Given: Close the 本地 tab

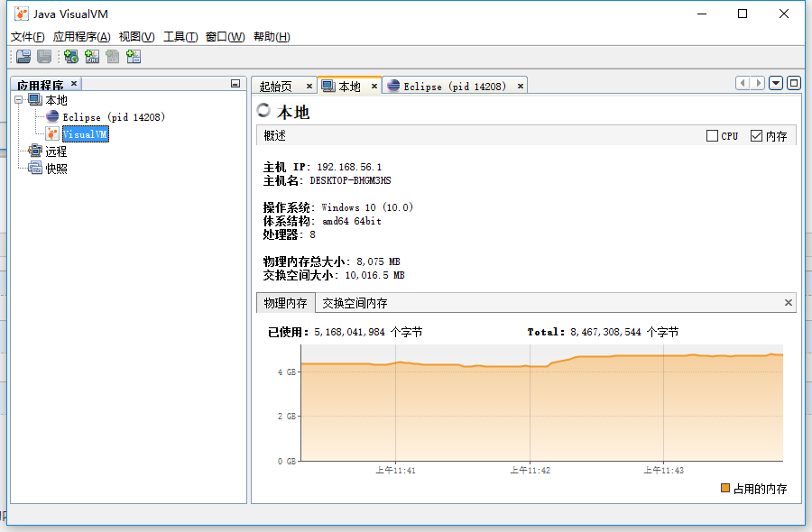Looking at the screenshot, I should click(x=374, y=86).
